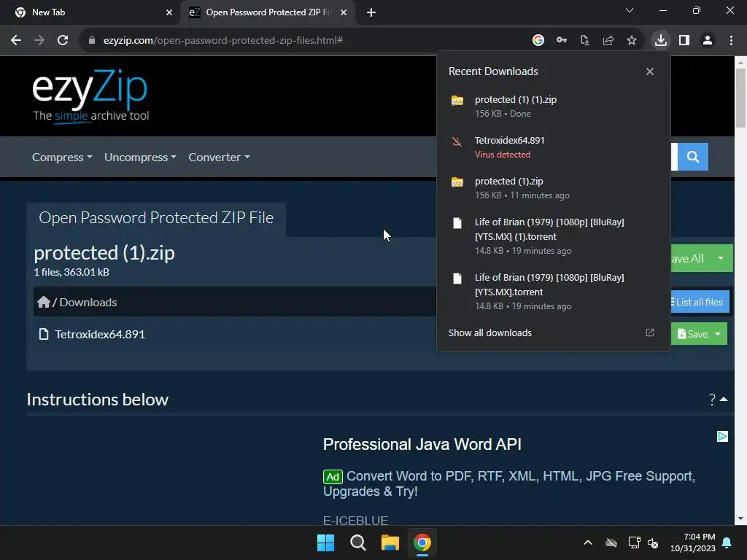Image resolution: width=747 pixels, height=560 pixels.
Task: Toggle the downloads toolbar button
Action: (x=660, y=41)
